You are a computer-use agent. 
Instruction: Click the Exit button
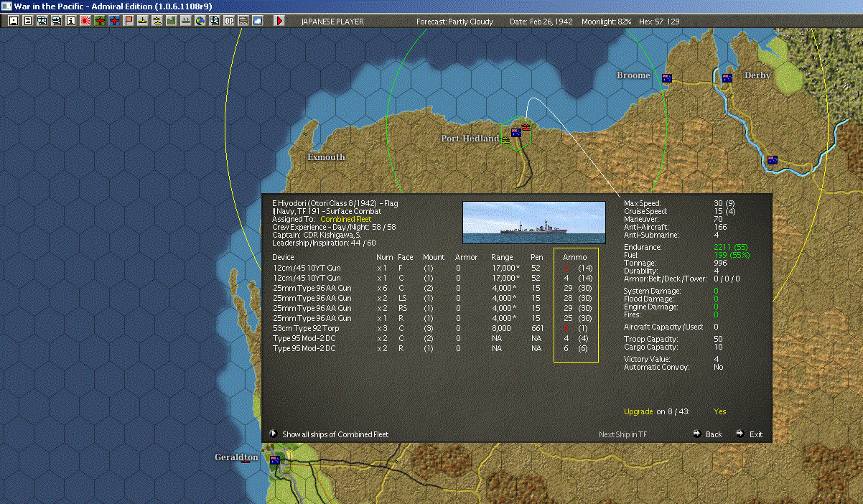point(756,434)
